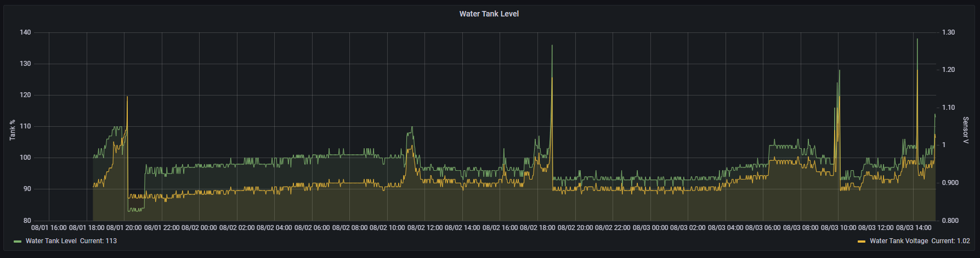This screenshot has height=258, width=980.
Task: Click the Current: 1.02 legend value
Action: (x=950, y=241)
